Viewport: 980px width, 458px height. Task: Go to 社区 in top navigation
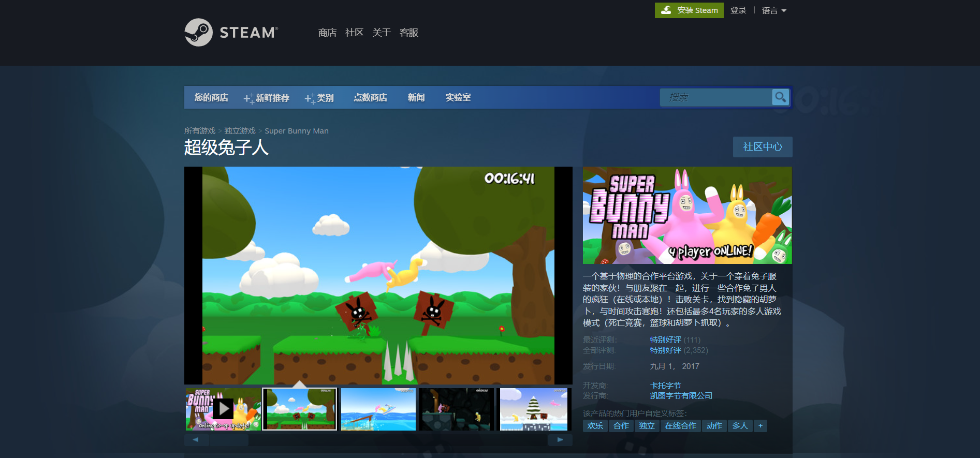pos(354,33)
